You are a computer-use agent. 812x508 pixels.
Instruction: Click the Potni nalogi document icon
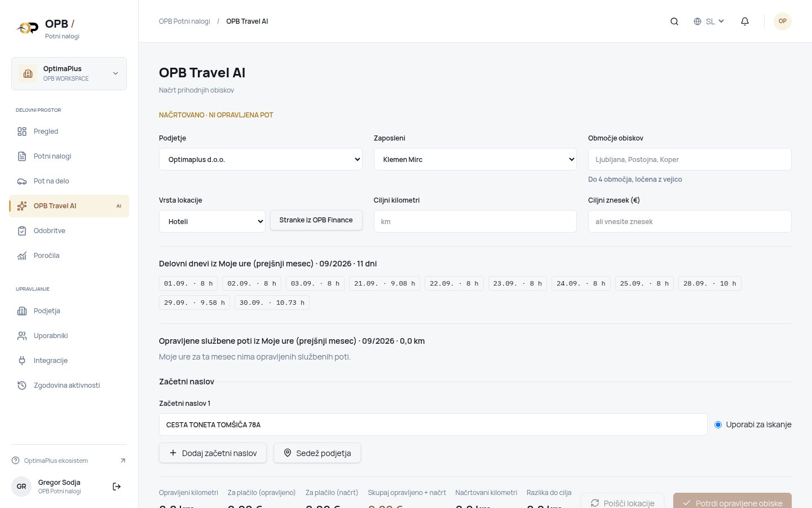22,156
